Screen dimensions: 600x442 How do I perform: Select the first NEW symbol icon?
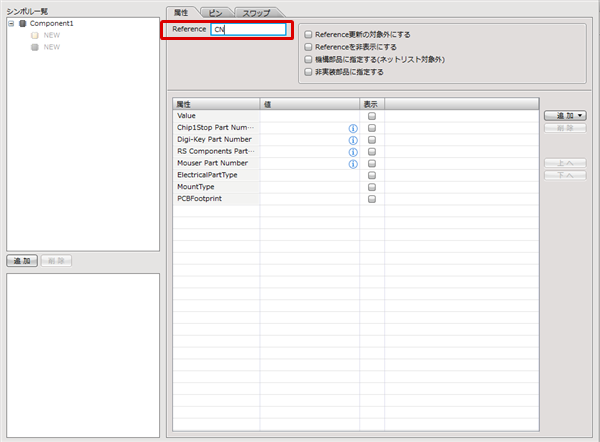[35, 35]
